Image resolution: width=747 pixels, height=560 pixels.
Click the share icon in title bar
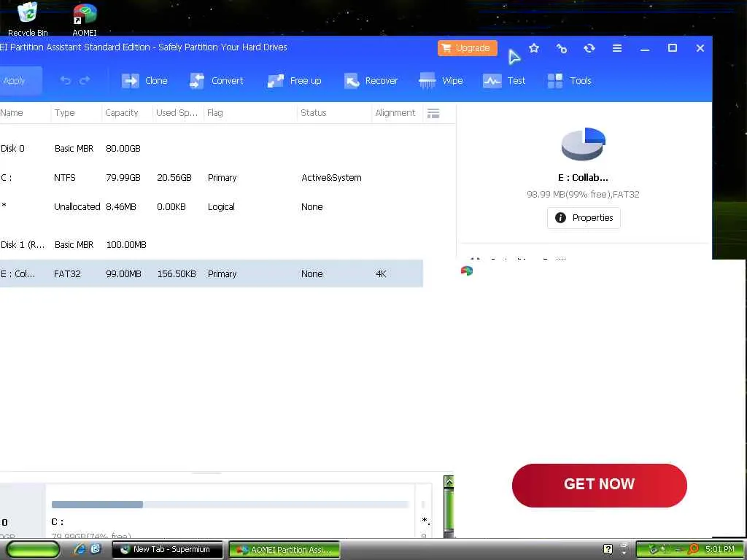[x=562, y=48]
